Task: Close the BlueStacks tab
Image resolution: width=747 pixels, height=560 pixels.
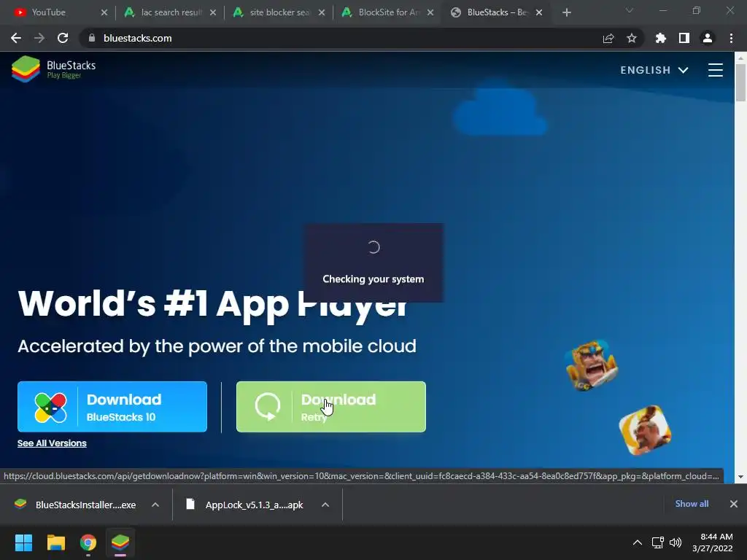Action: tap(539, 12)
